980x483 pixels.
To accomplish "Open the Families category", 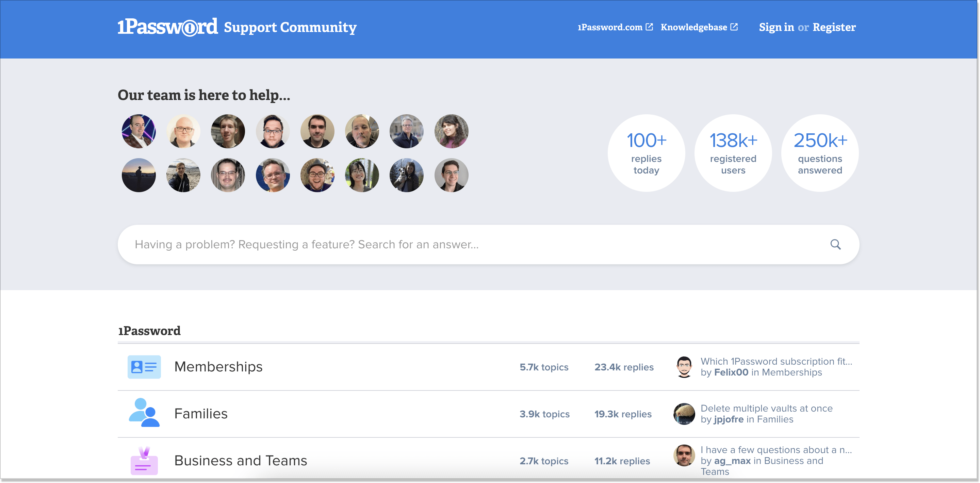I will (x=200, y=413).
